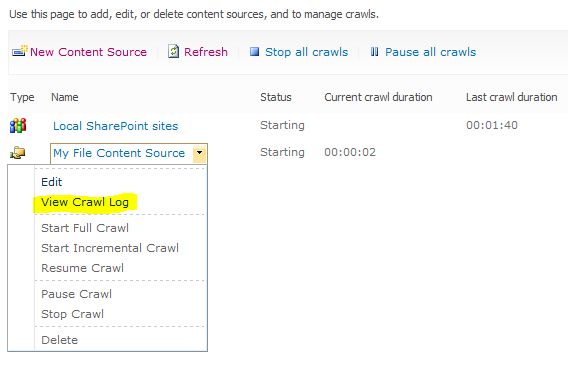The image size is (568, 371).
Task: Click the Stop all crawls square icon
Action: coord(254,52)
